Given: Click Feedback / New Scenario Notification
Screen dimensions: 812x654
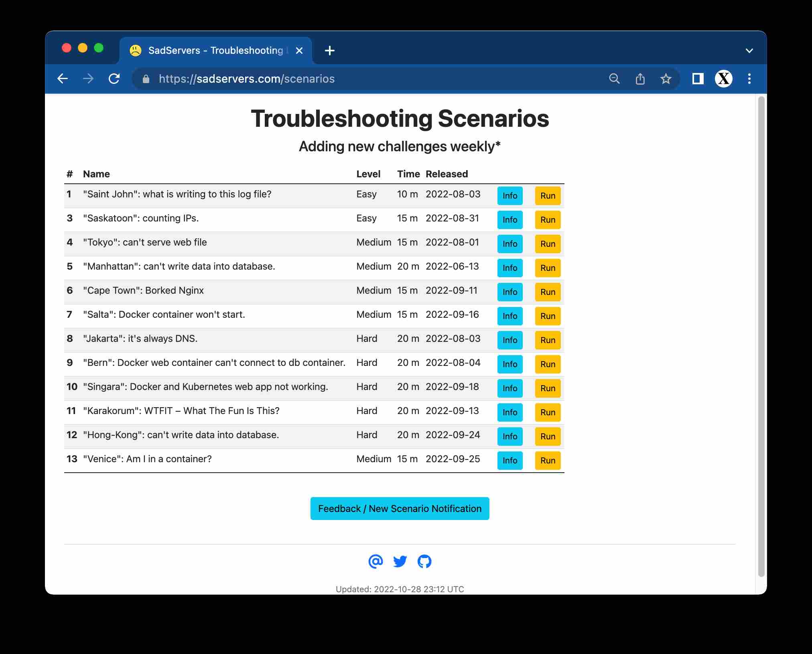Looking at the screenshot, I should 400,509.
